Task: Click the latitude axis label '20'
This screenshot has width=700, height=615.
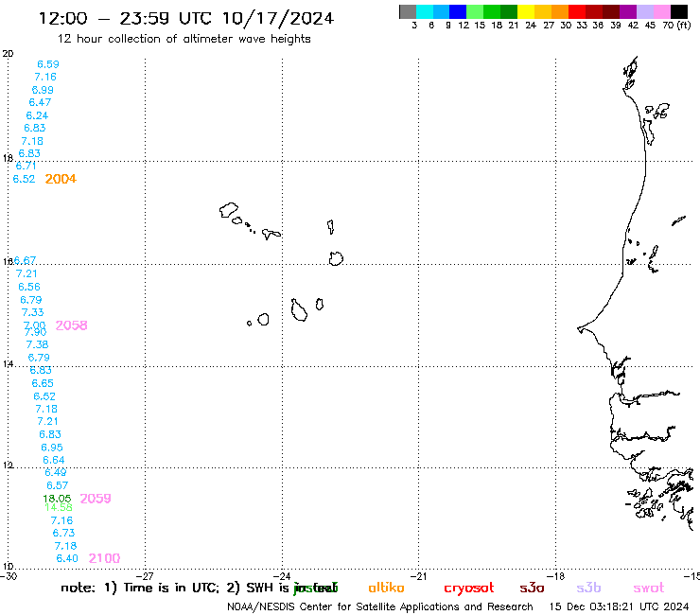Action: pos(8,54)
